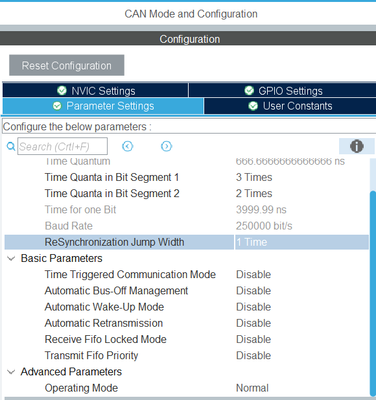
Task: Click the 'CAN Mode and Configuration' title
Action: coord(191,14)
